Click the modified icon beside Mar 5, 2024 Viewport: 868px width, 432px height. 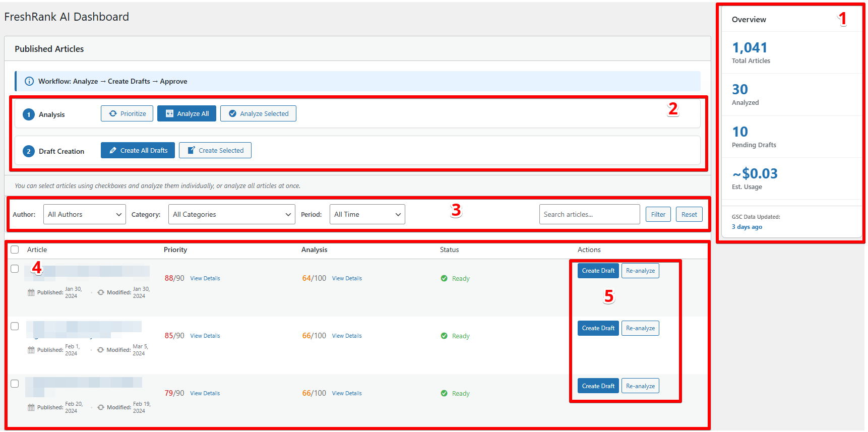100,350
